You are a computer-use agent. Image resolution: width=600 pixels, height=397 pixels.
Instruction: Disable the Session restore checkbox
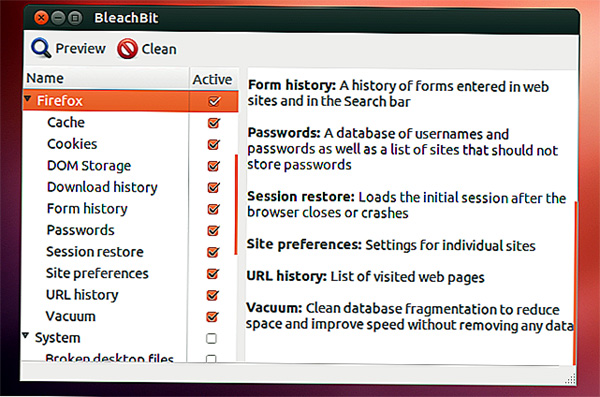[x=213, y=252]
